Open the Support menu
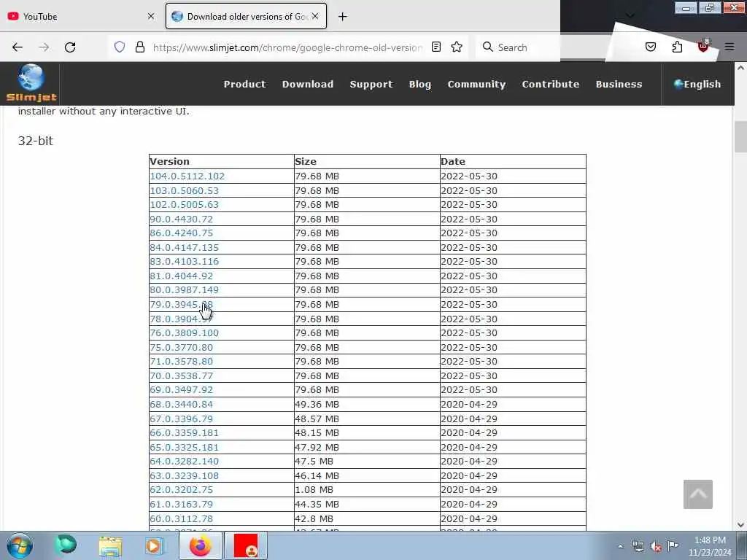 point(371,84)
